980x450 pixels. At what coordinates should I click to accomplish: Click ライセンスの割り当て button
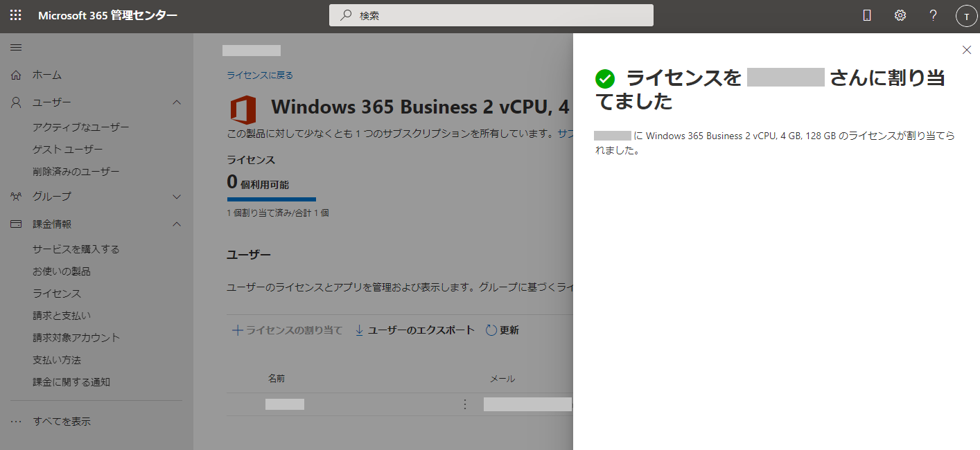pos(287,330)
